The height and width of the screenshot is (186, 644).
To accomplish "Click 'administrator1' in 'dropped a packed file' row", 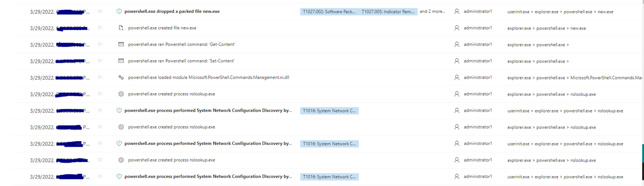I will 478,11.
